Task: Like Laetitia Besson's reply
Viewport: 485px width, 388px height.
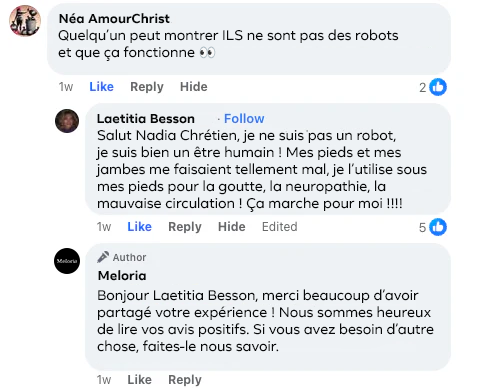Action: coord(139,227)
